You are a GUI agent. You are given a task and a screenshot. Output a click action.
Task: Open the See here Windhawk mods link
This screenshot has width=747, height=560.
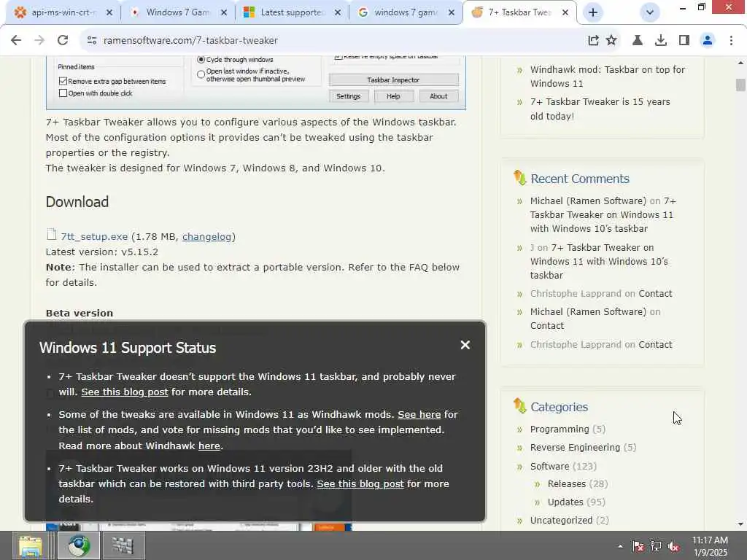(419, 415)
